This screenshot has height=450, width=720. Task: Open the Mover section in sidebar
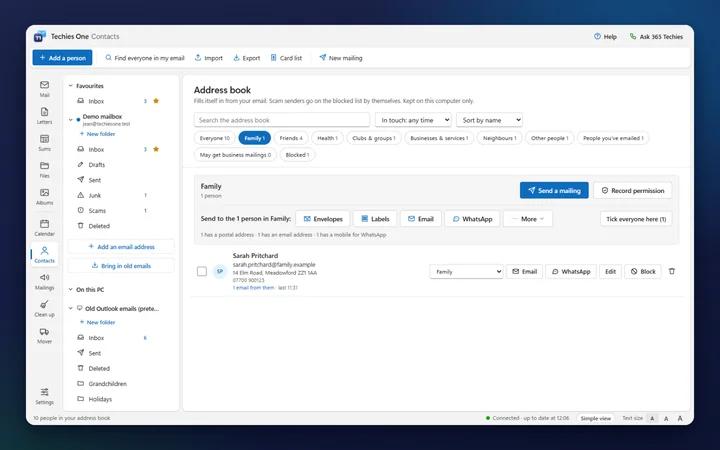pos(45,335)
